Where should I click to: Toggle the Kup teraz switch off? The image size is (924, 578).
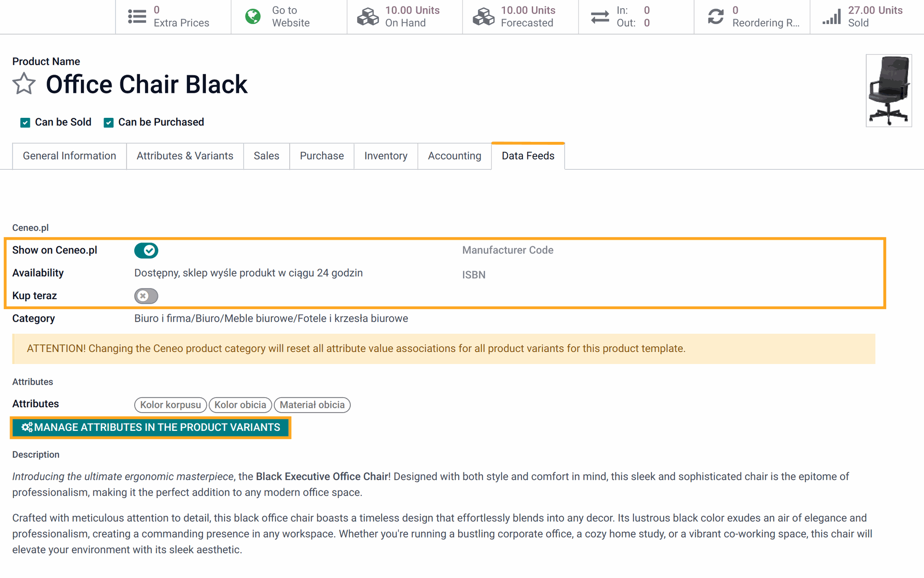click(x=147, y=296)
